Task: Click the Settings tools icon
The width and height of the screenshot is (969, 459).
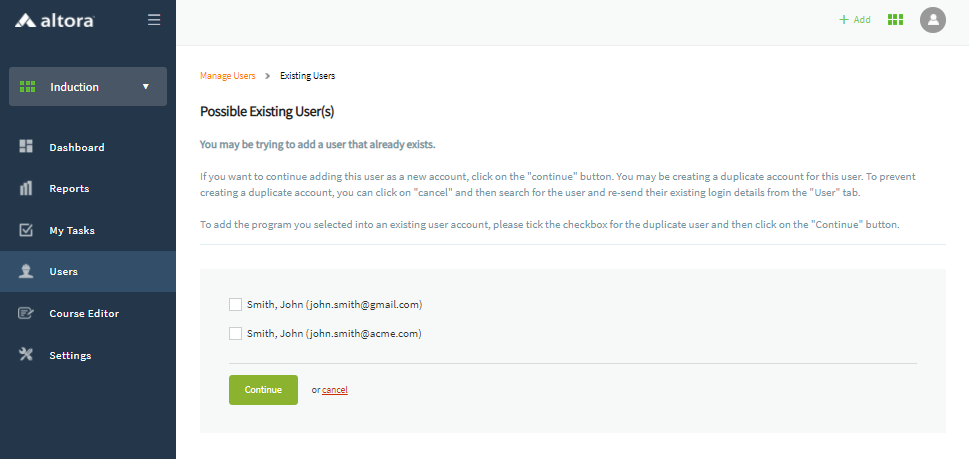Action: pos(27,355)
